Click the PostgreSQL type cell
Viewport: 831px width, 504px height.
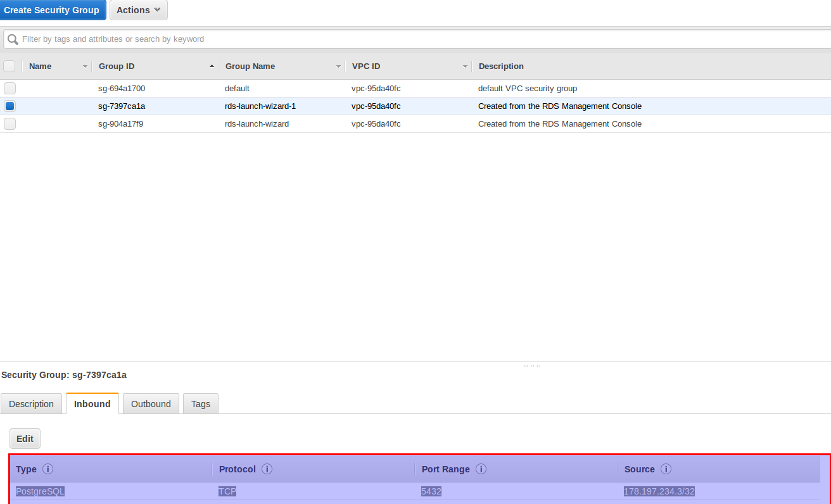(x=41, y=491)
